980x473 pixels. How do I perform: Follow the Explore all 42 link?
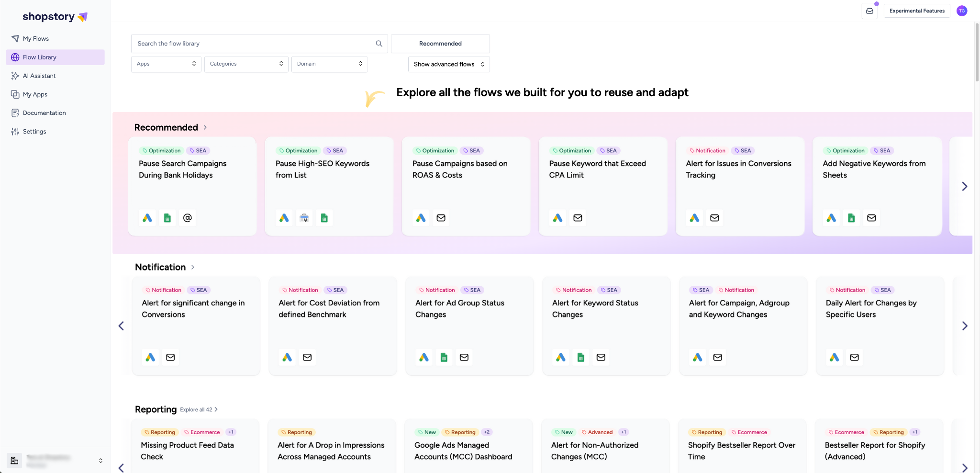199,410
